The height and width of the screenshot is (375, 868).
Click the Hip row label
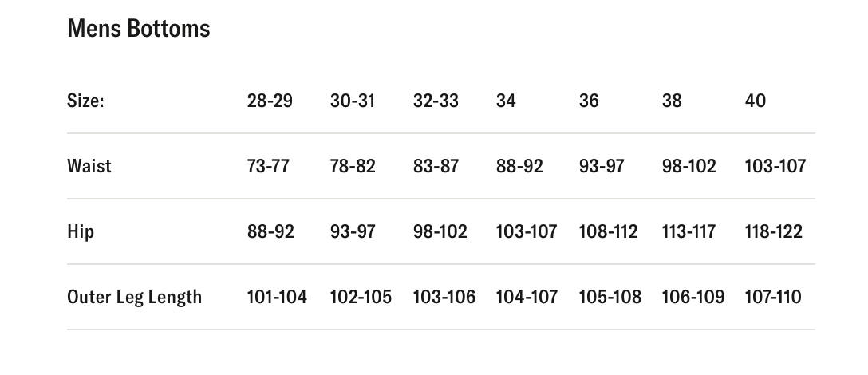pyautogui.click(x=81, y=232)
